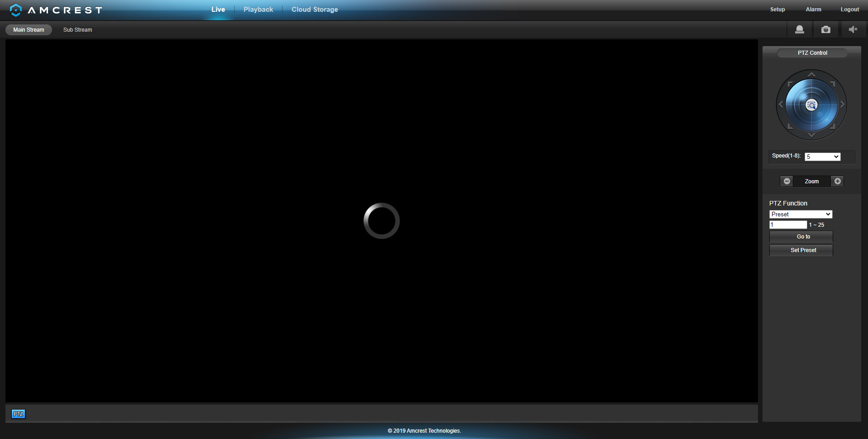Select Main Stream
This screenshot has width=868, height=439.
pos(29,30)
